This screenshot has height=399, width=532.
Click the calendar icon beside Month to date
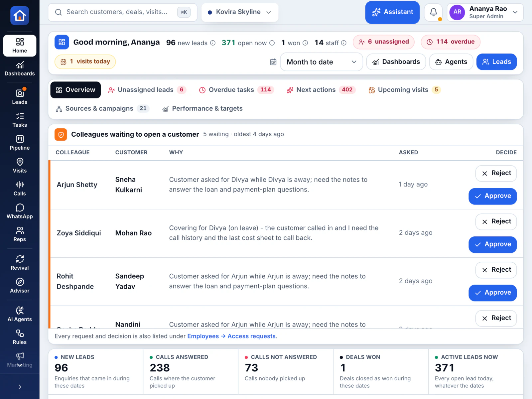273,62
